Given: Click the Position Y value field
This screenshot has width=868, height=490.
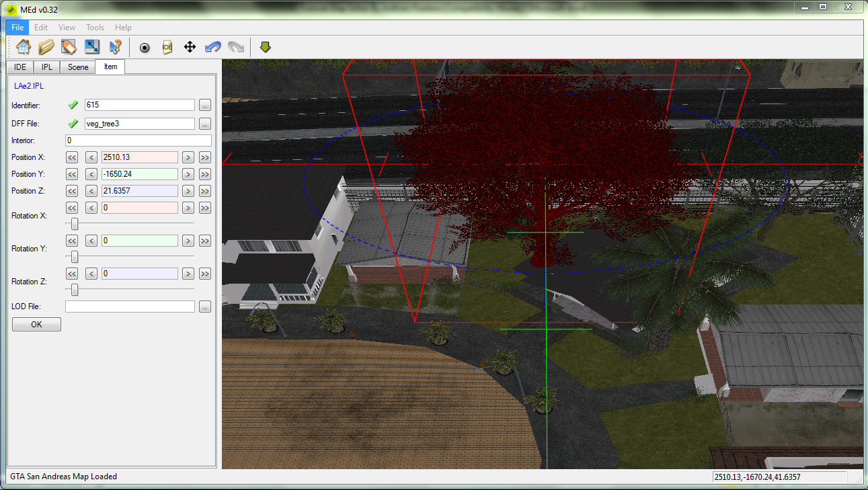Looking at the screenshot, I should [x=140, y=174].
